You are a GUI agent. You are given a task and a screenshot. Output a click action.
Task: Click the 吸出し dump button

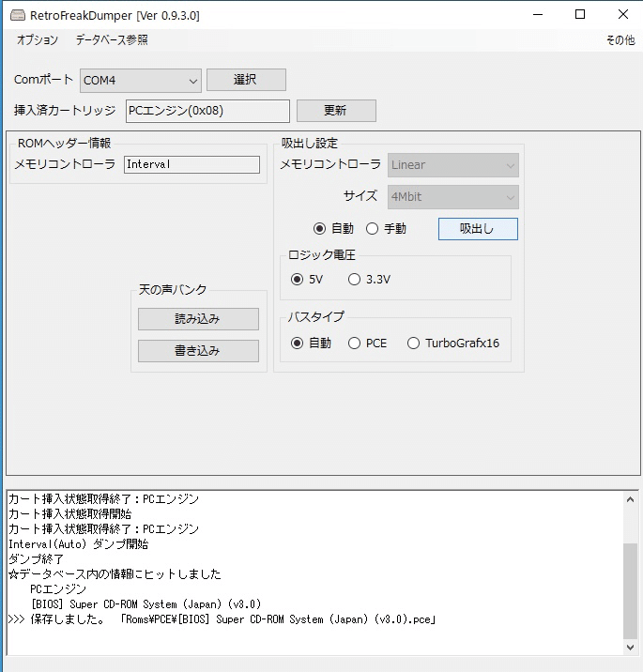click(478, 229)
